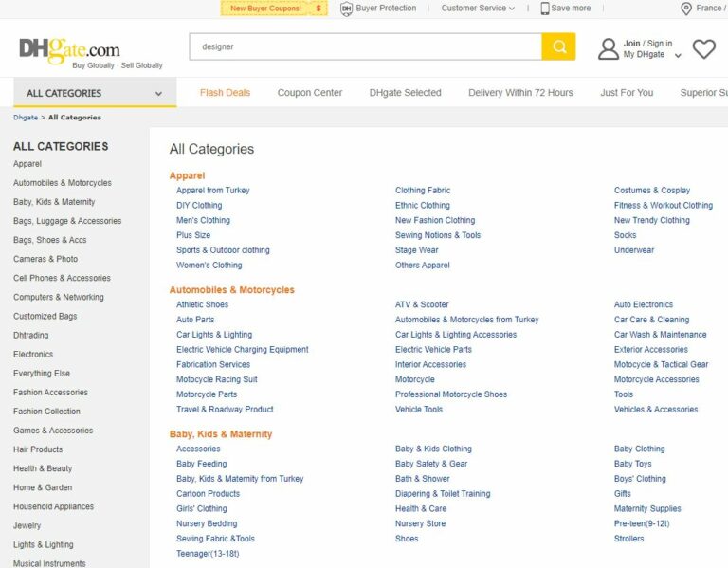This screenshot has height=568, width=728.
Task: Click the DHgate logo
Action: [69, 48]
